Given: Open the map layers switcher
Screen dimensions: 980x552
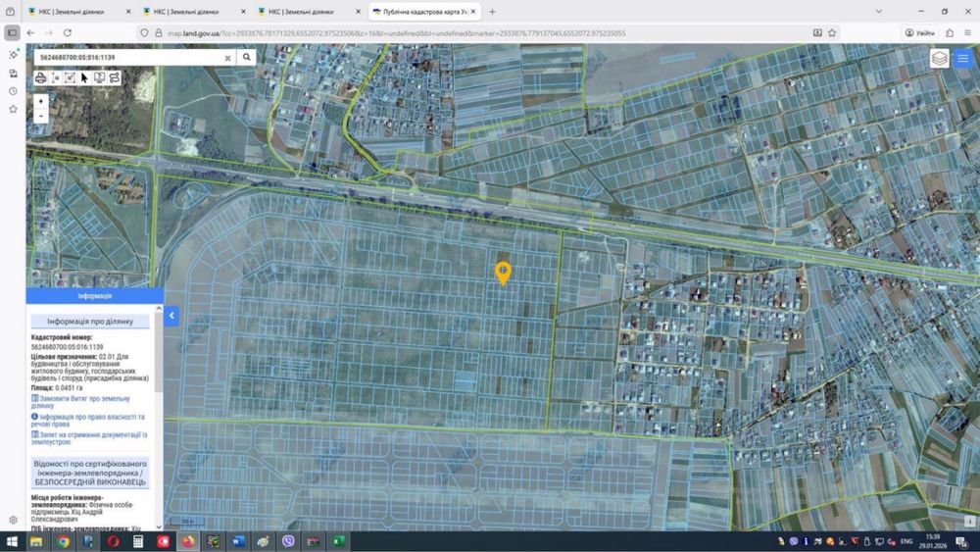Looking at the screenshot, I should pos(940,59).
